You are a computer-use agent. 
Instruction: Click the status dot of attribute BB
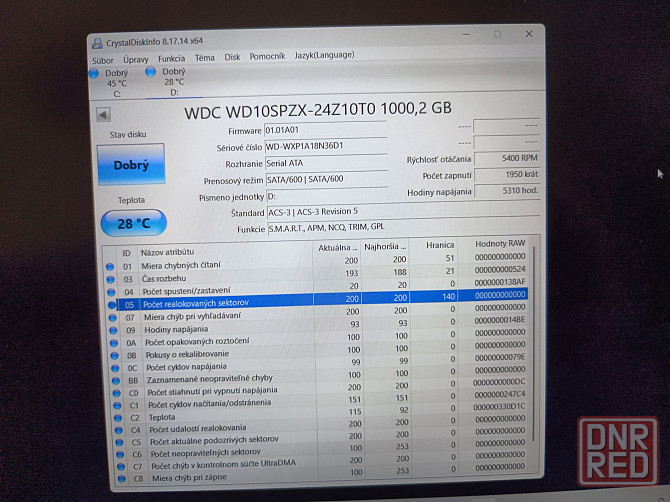[116, 380]
